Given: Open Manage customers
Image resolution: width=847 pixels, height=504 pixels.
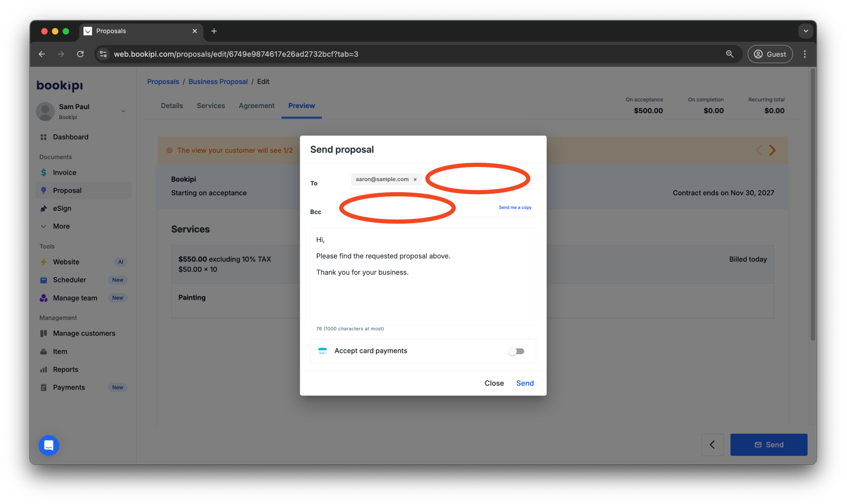Looking at the screenshot, I should click(x=83, y=333).
